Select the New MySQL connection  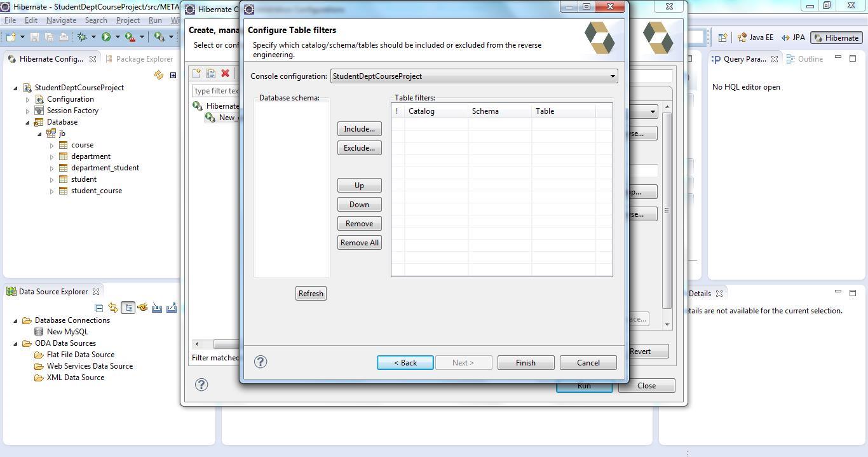click(x=67, y=332)
